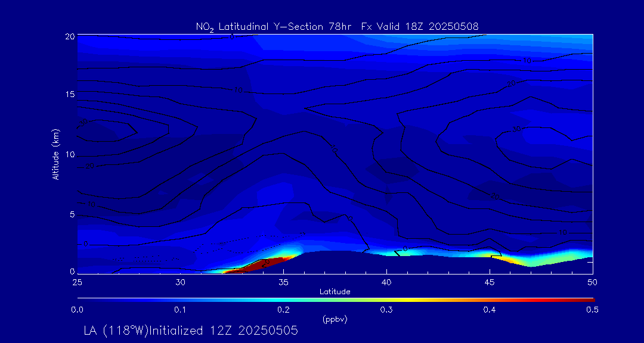
Task: Click the Latitude x-axis label
Action: pyautogui.click(x=335, y=291)
